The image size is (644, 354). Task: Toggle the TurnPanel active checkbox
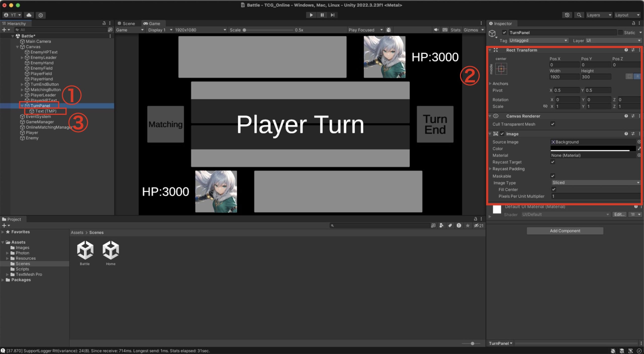504,32
